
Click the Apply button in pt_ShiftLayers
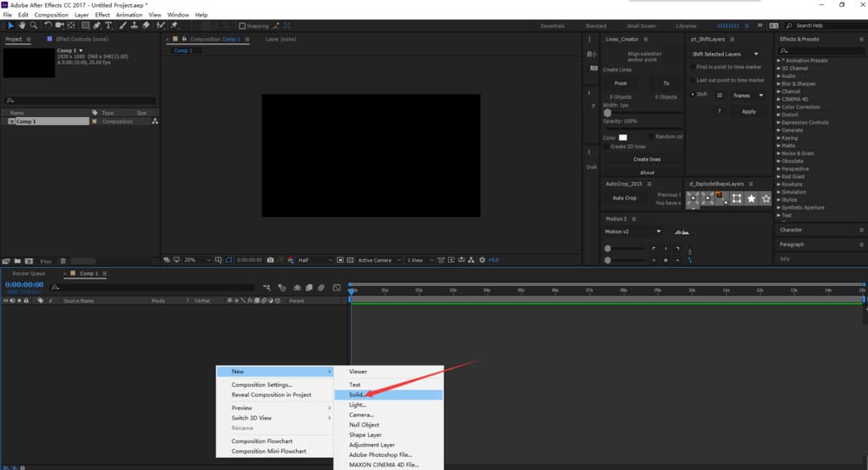click(748, 111)
